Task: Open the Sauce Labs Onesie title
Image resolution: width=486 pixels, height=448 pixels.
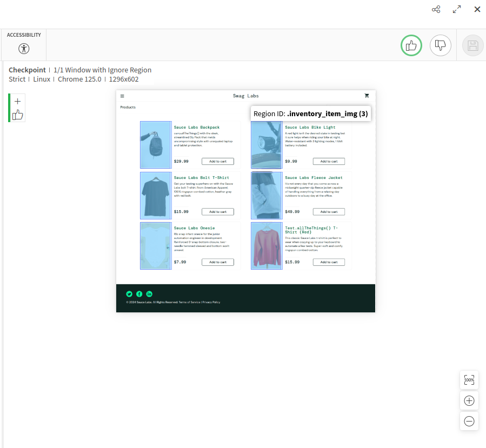Action: (x=194, y=228)
